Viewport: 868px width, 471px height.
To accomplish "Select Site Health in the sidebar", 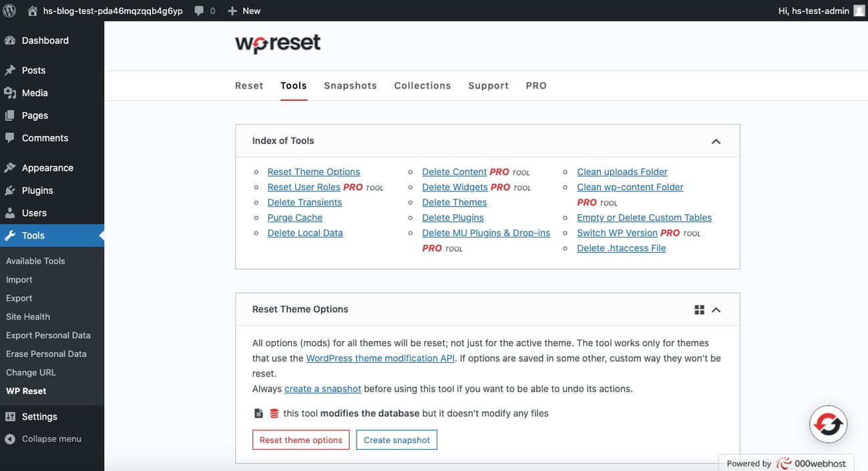I will pyautogui.click(x=27, y=316).
